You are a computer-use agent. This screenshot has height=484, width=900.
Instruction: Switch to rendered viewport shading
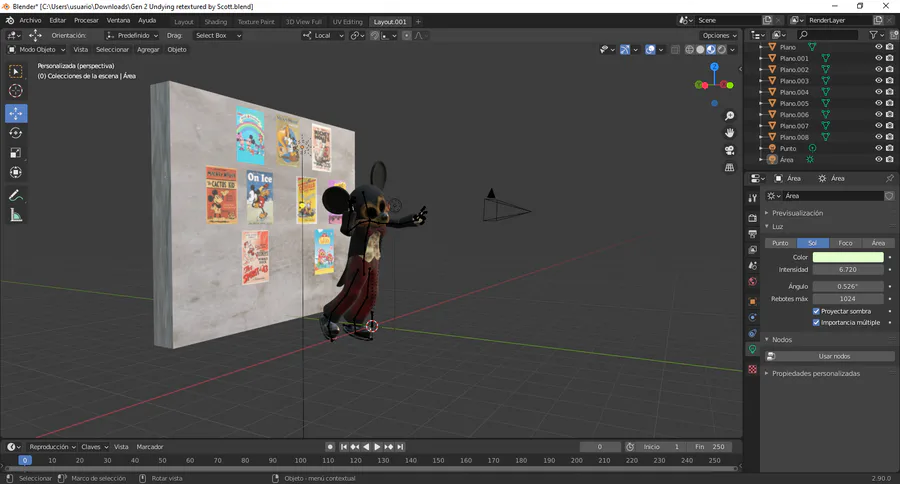tap(722, 50)
